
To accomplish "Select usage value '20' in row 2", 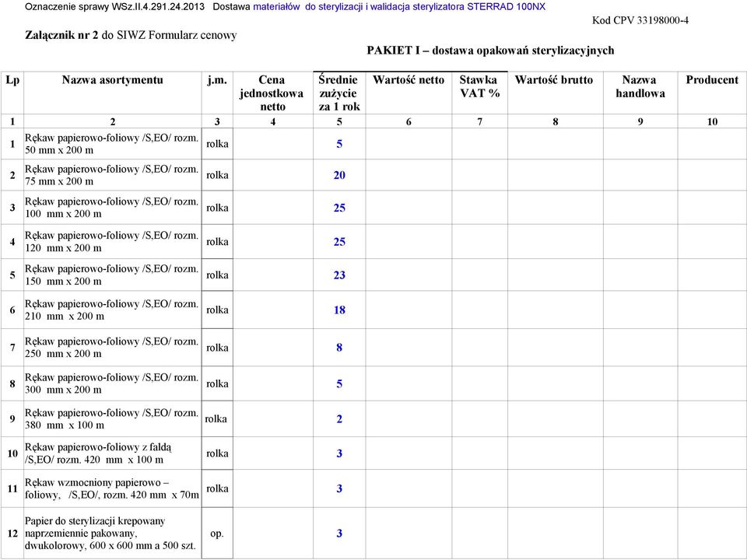I will pyautogui.click(x=339, y=175).
